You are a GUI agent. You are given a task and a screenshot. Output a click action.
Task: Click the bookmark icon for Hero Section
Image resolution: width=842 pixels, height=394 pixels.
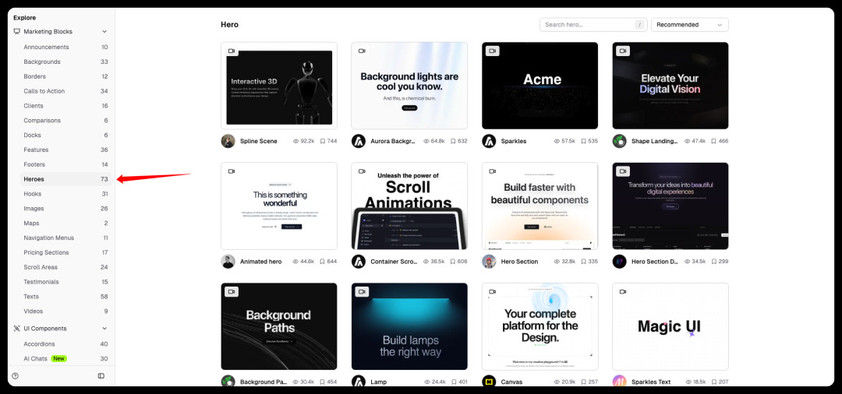[x=584, y=261]
